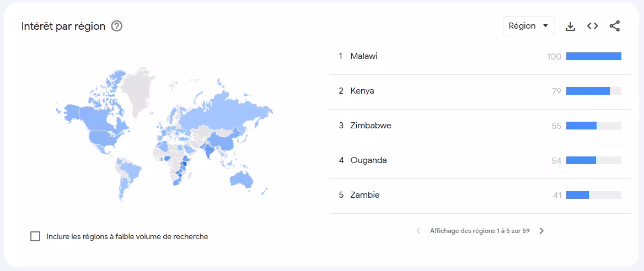Screen dimensions: 644x271
Task: Click the share icon
Action: point(614,26)
